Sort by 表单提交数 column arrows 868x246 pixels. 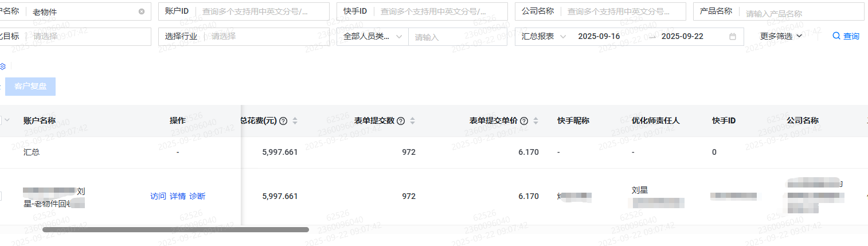coord(412,121)
